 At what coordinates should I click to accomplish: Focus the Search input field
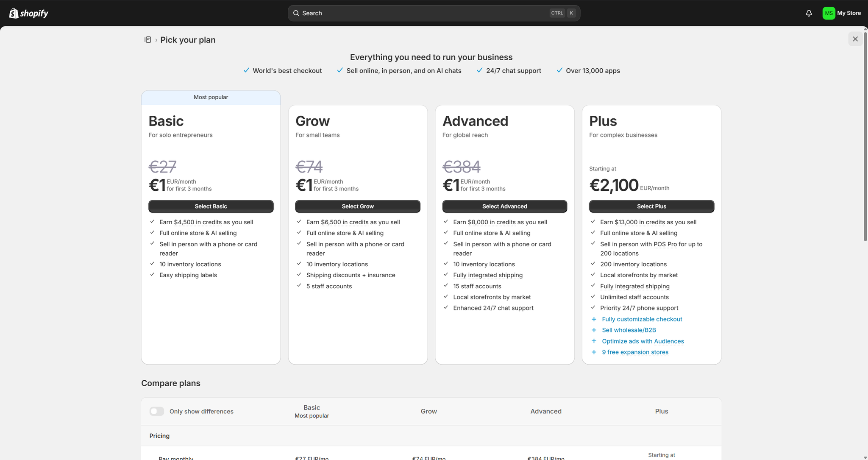pyautogui.click(x=434, y=13)
